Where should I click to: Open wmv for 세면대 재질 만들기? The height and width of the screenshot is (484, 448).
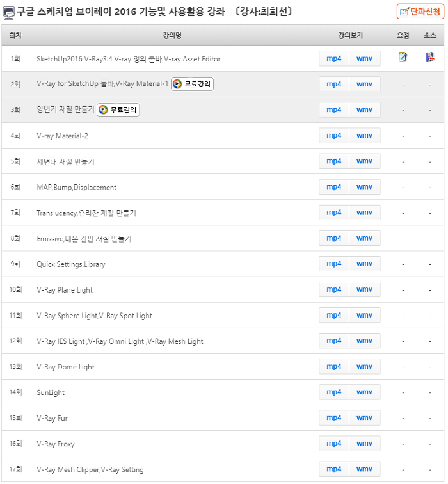point(364,161)
